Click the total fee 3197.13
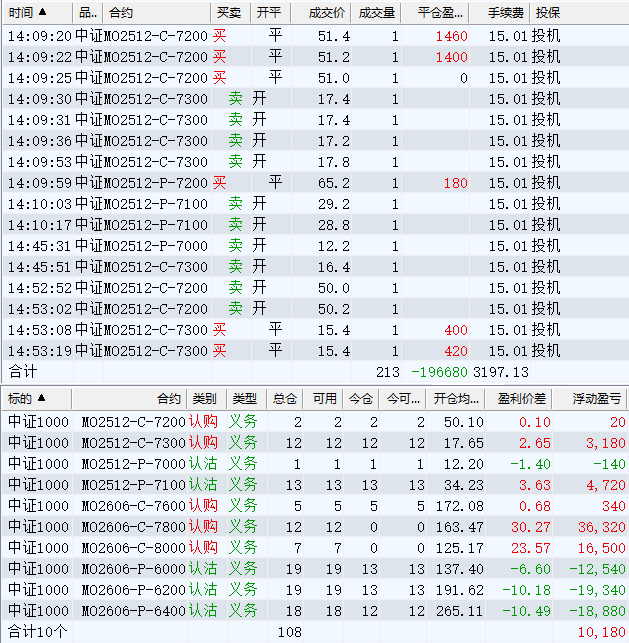 [501, 372]
